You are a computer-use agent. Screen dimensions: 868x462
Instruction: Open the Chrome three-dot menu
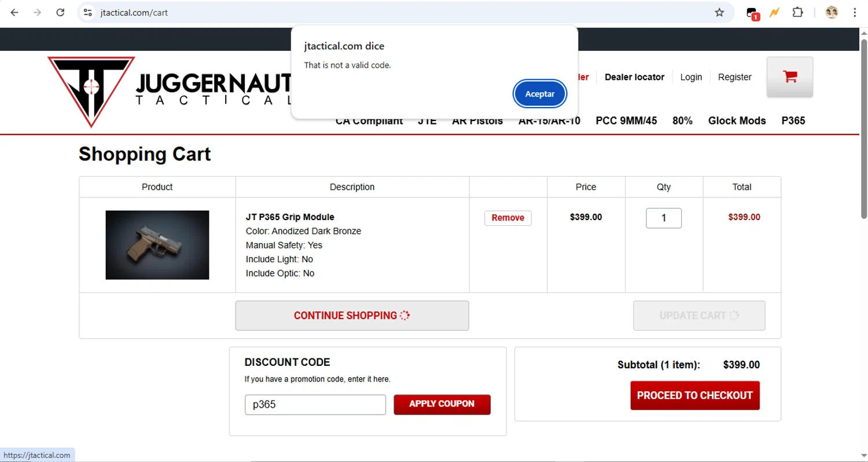[855, 12]
